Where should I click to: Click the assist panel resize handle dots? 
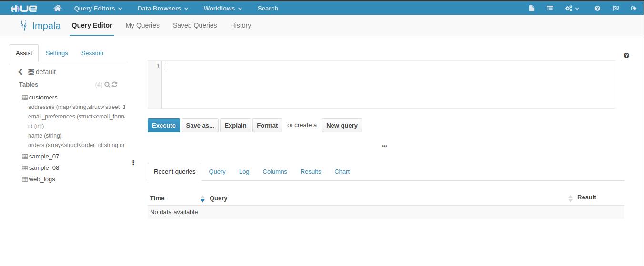coord(133,163)
